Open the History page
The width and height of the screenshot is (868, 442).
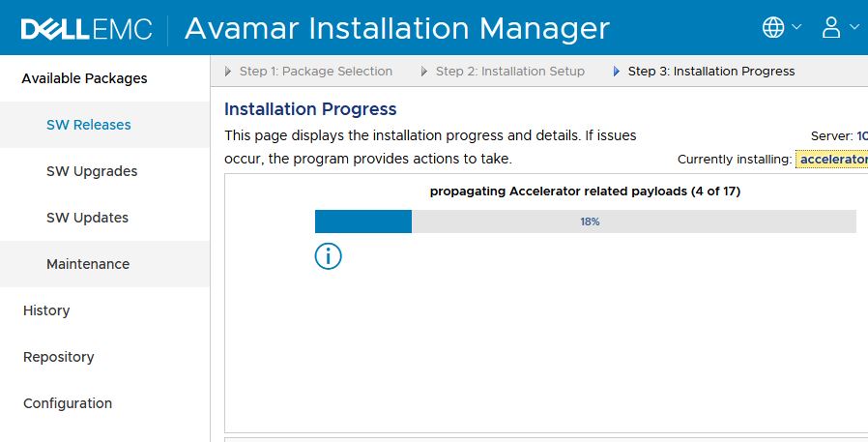pos(46,310)
